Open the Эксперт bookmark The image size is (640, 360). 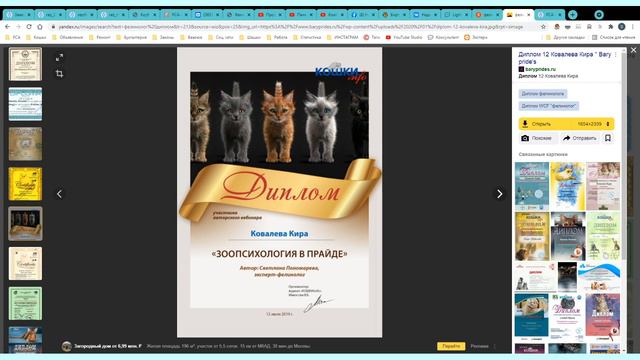pos(476,37)
